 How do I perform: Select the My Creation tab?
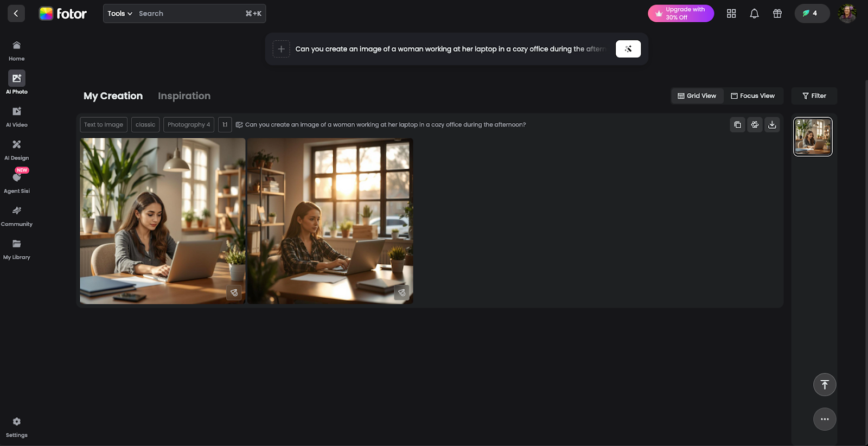coord(113,96)
